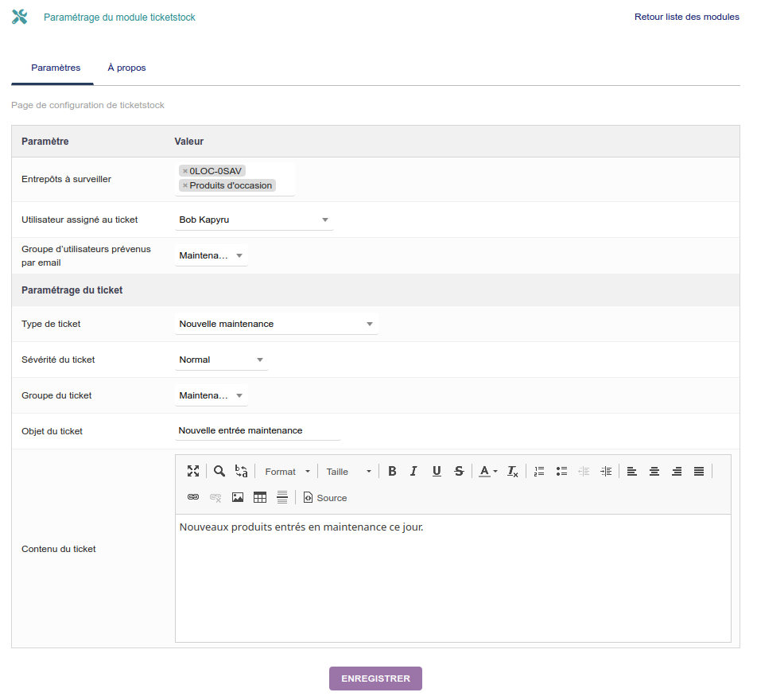Screen dimensions: 757x700
Task: Switch to the À propos tab
Action: tap(126, 68)
